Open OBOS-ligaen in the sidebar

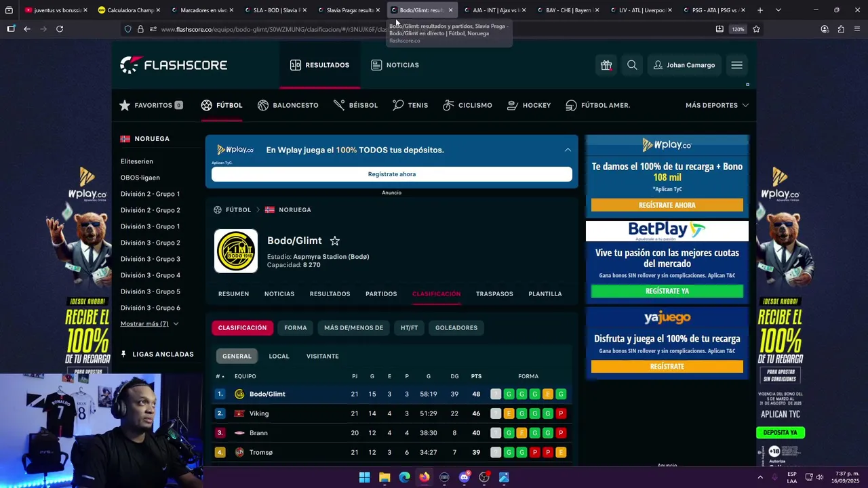[140, 178]
